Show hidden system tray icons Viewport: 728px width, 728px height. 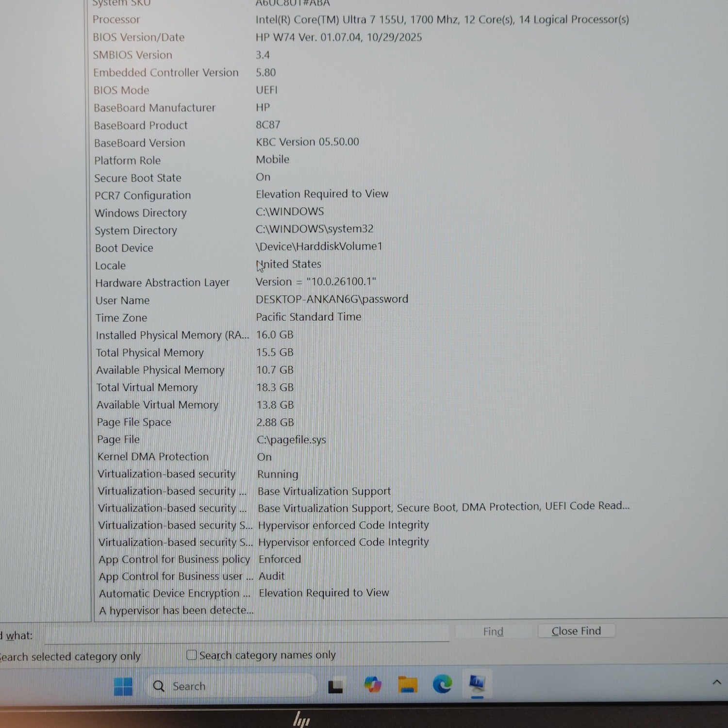716,682
